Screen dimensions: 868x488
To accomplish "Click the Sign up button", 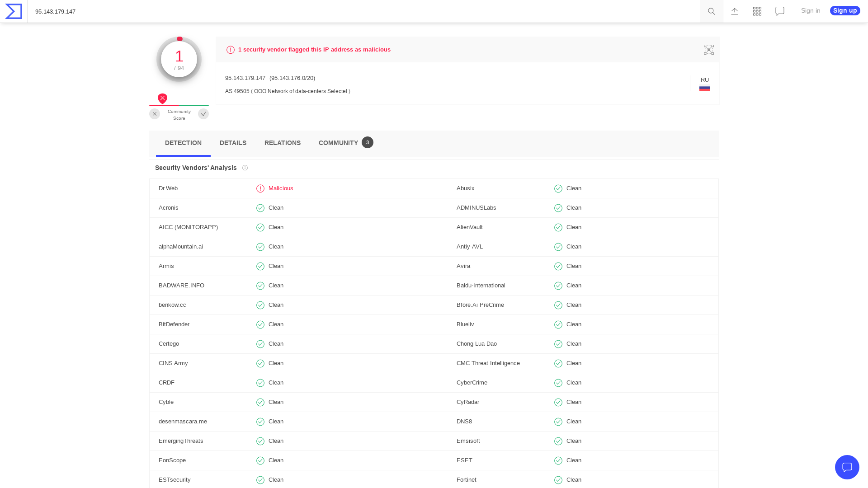I will click(x=845, y=10).
